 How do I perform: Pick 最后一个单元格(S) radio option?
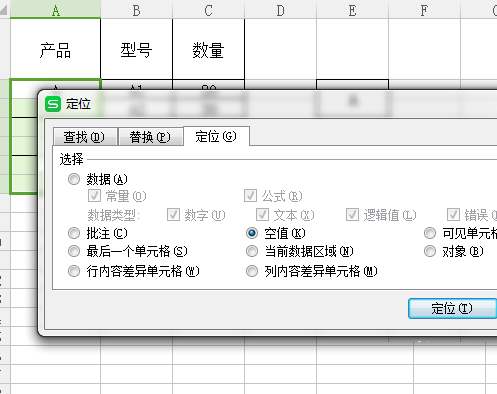click(74, 251)
